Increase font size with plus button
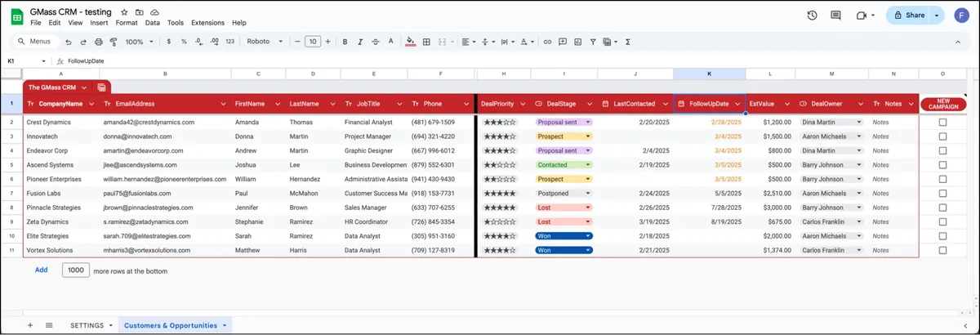The height and width of the screenshot is (335, 980). (x=327, y=42)
